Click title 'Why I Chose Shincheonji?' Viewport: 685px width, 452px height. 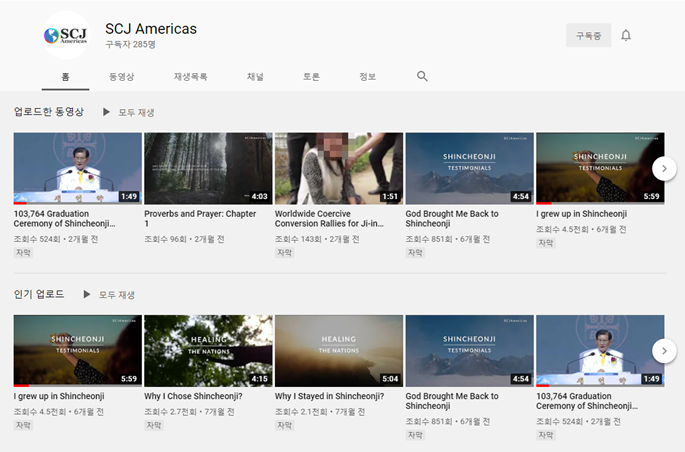tap(194, 396)
